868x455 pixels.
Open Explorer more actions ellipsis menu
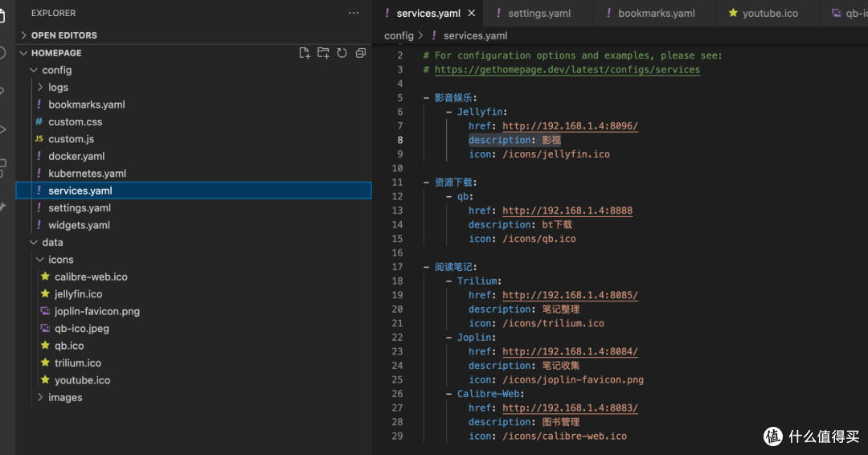pos(354,13)
